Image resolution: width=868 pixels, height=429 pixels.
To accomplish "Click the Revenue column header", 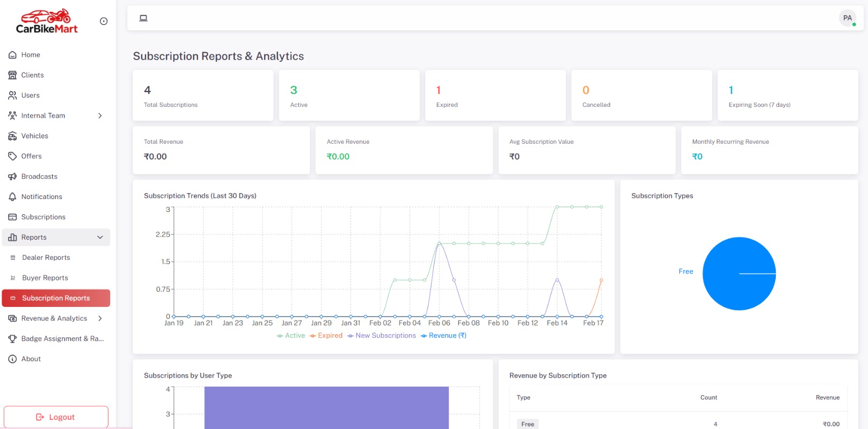I will click(x=827, y=398).
